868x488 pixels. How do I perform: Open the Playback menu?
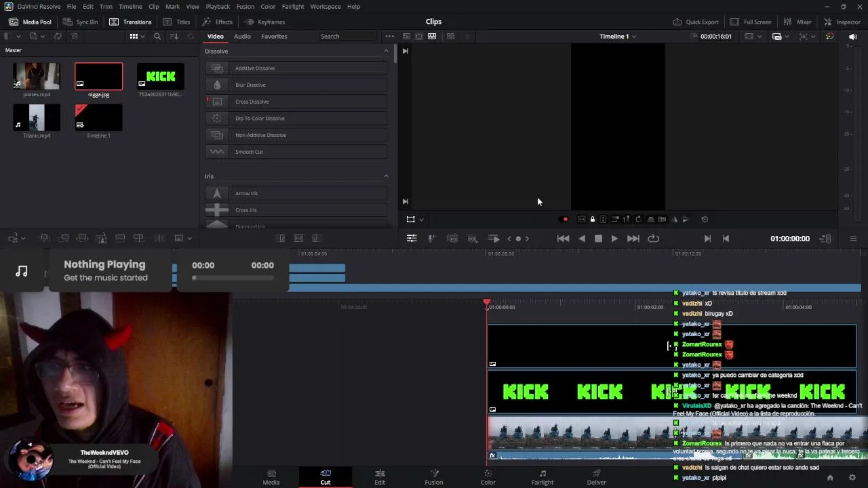tap(218, 6)
